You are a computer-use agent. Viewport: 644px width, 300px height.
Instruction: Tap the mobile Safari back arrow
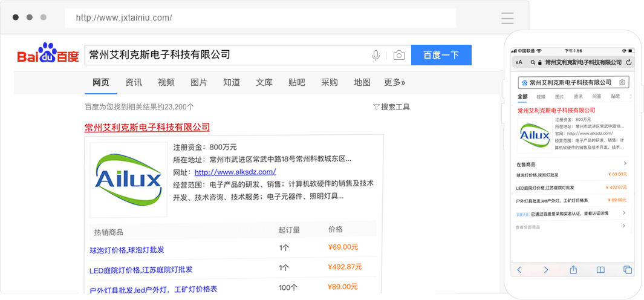(x=519, y=270)
